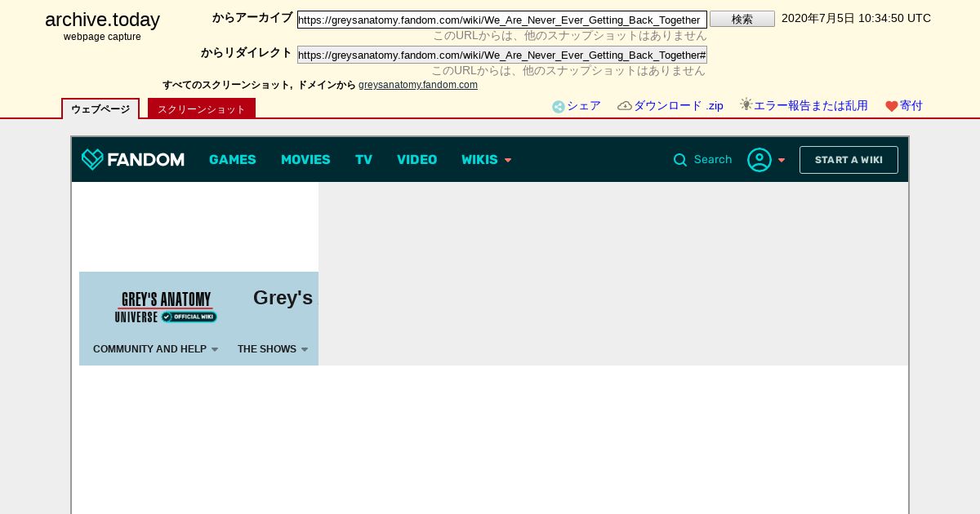The width and height of the screenshot is (980, 514).
Task: Focus the archived-from URL input field
Action: click(x=502, y=20)
